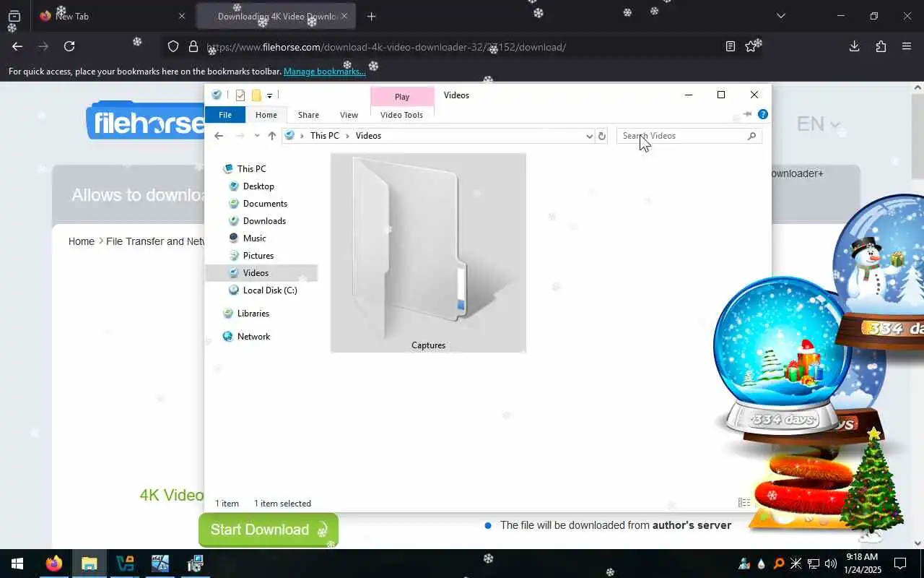Close the New Tab browser tab
The width and height of the screenshot is (924, 578).
pos(181,16)
